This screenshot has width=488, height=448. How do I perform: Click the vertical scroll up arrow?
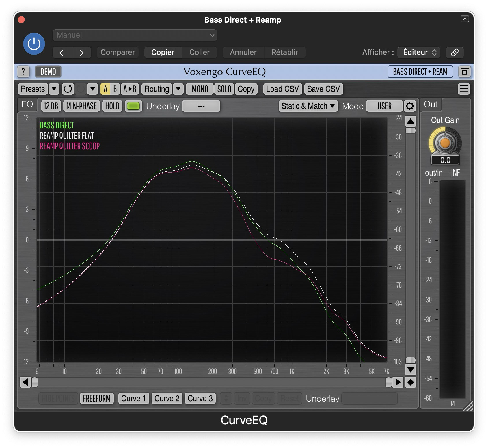tap(411, 121)
